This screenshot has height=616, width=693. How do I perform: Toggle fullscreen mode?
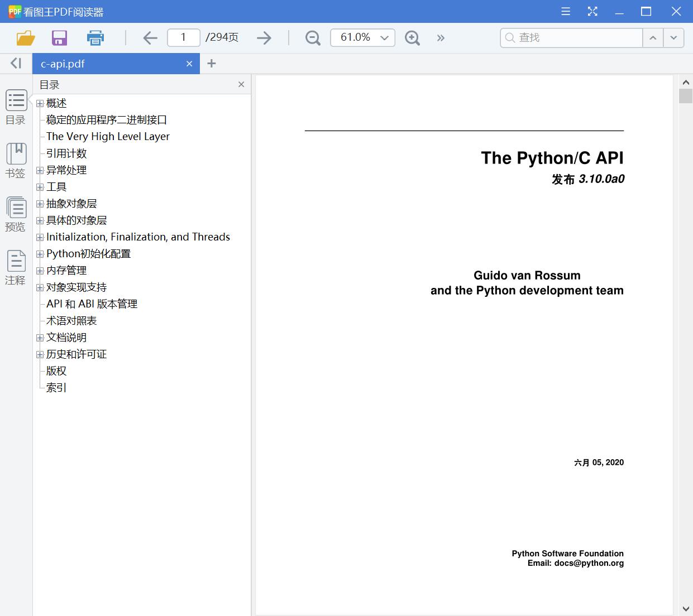pos(592,11)
